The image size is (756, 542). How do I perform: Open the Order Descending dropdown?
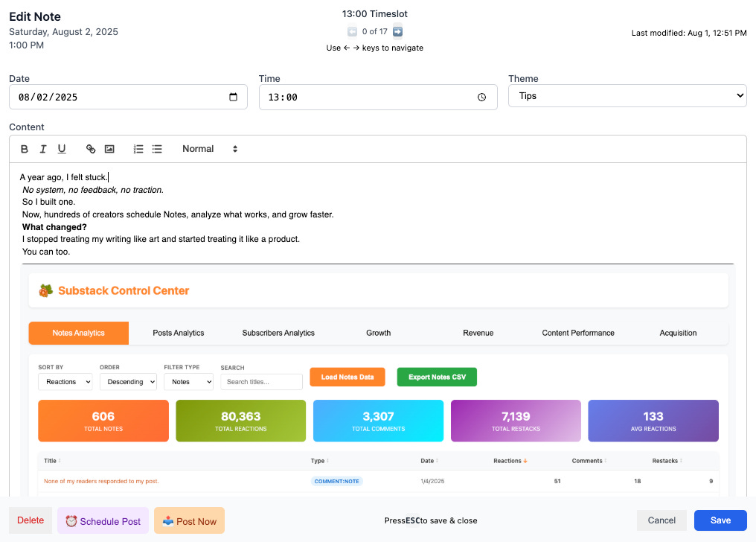(128, 382)
